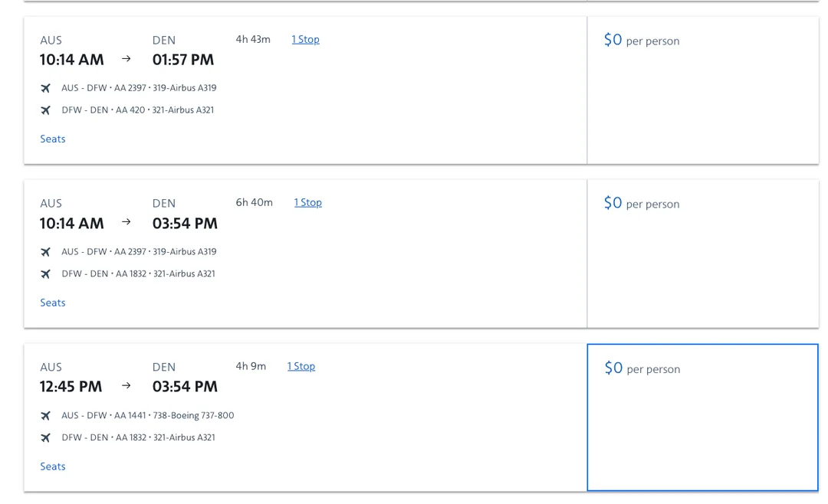Open 1 Stop details for 6h 40m flight
The image size is (828, 504).
pos(307,202)
